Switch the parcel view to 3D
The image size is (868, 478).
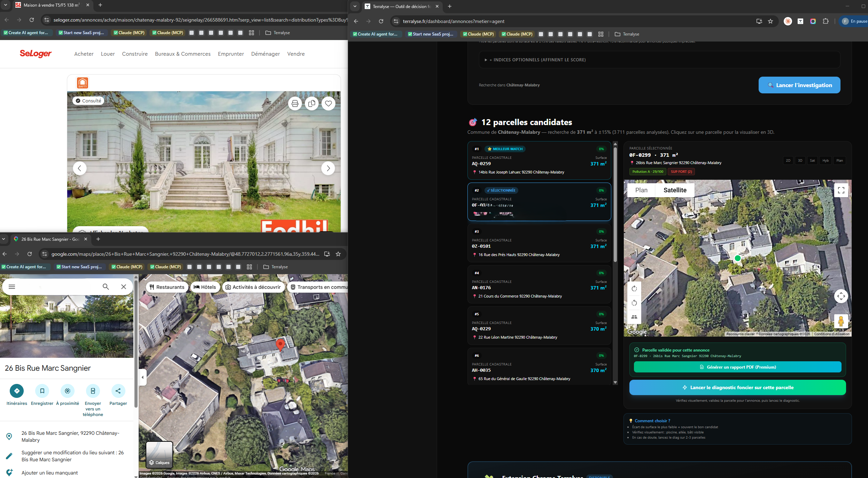[x=800, y=161]
